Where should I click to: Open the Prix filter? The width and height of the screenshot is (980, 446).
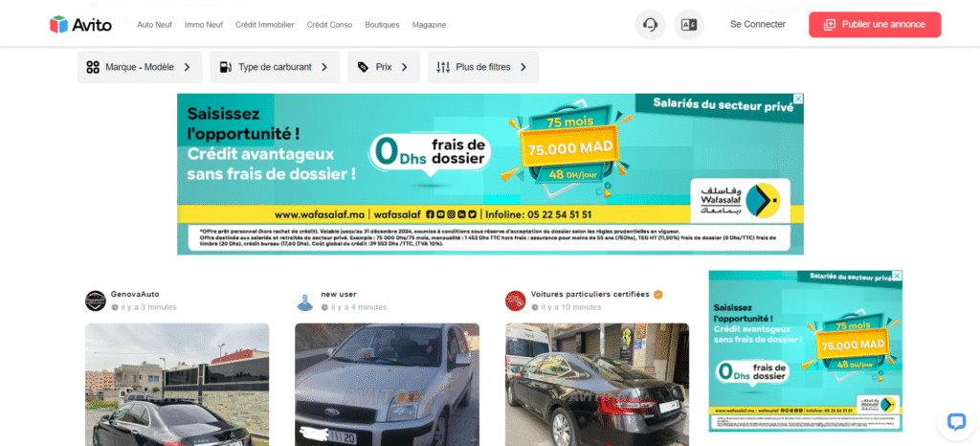pos(384,67)
